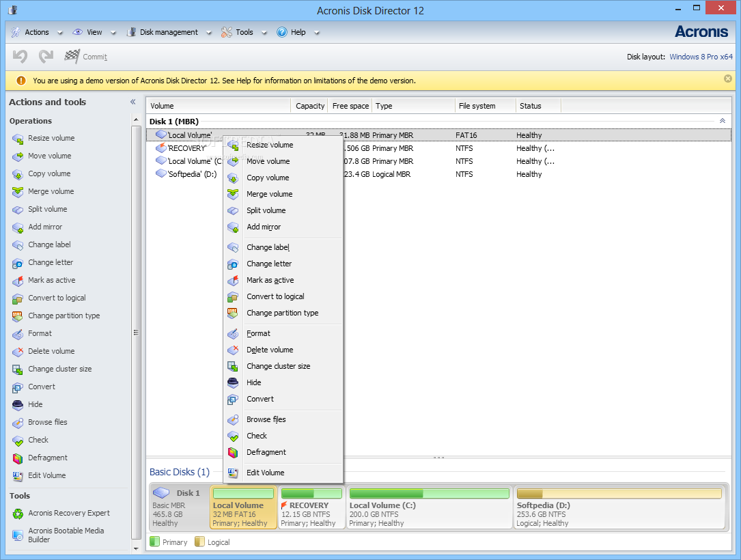Click Acronis Recovery Expert icon in Tools
This screenshot has height=560, width=741.
pos(18,513)
